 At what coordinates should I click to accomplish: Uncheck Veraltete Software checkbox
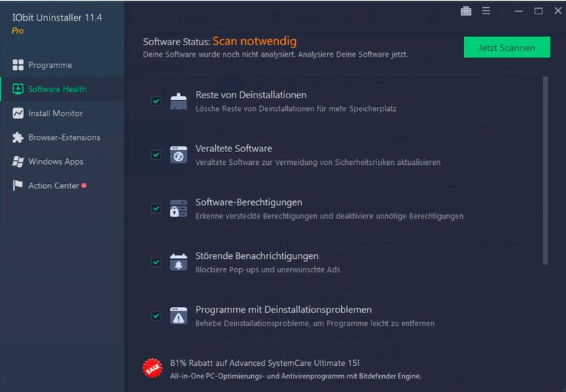coord(156,155)
